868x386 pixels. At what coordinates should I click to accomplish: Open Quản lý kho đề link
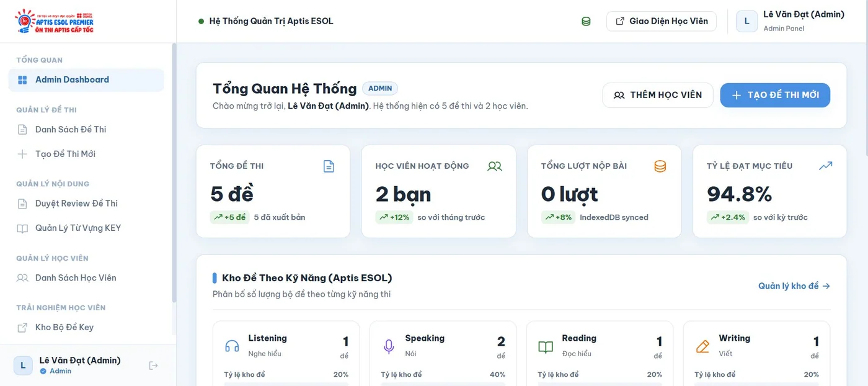point(794,286)
